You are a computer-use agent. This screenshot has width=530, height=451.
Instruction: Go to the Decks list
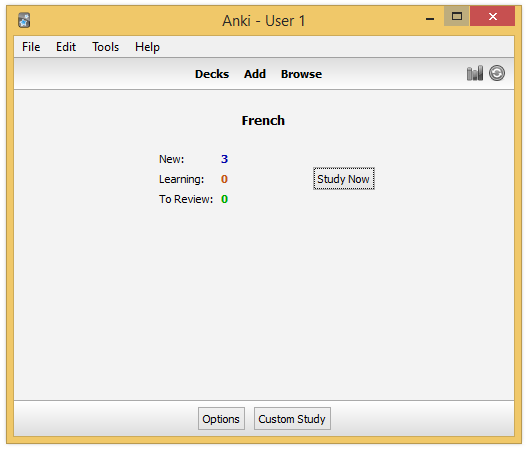(x=212, y=74)
